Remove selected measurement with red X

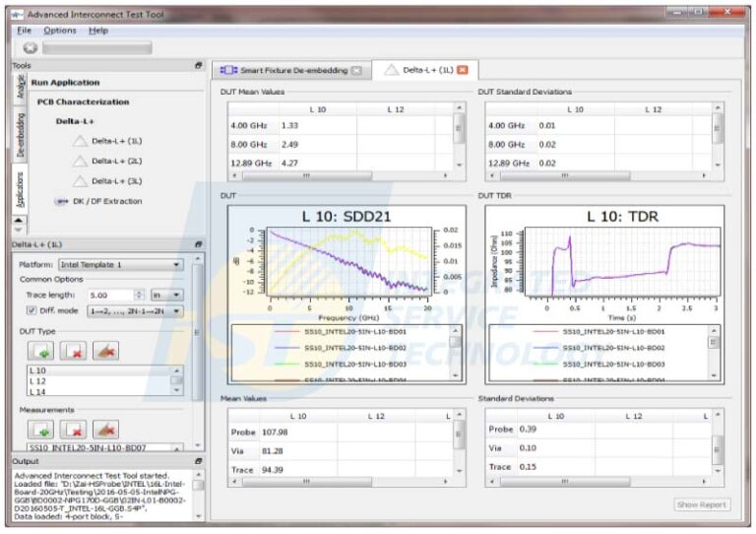coord(73,430)
